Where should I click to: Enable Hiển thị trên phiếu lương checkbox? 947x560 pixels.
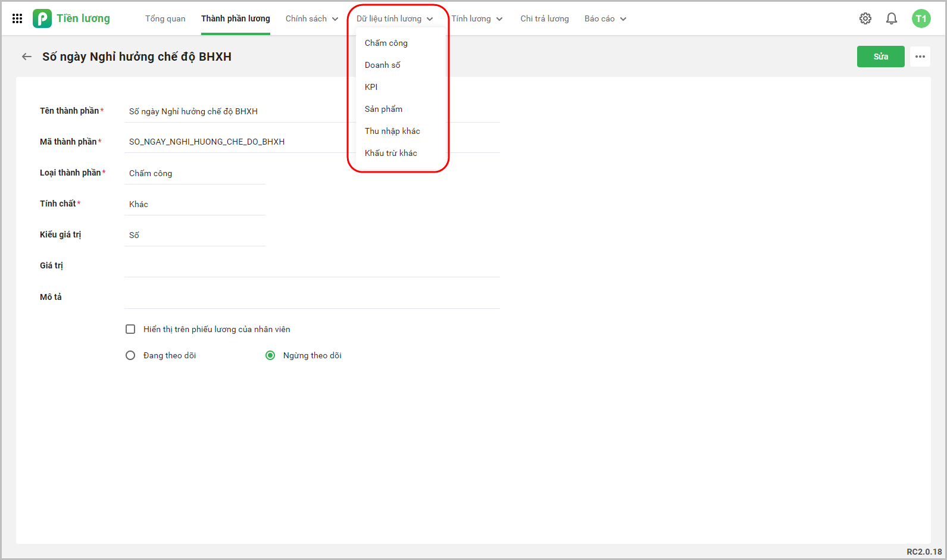tap(130, 329)
